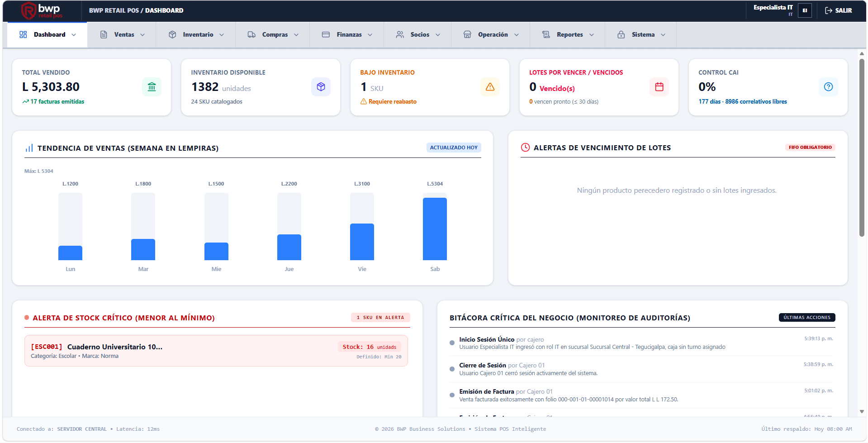Click the Compras truck icon
868x443 pixels.
[x=251, y=34]
